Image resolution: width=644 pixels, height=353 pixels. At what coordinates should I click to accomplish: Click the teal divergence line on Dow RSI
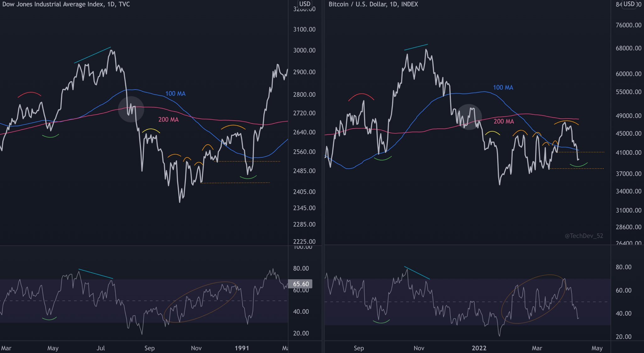[96, 274]
